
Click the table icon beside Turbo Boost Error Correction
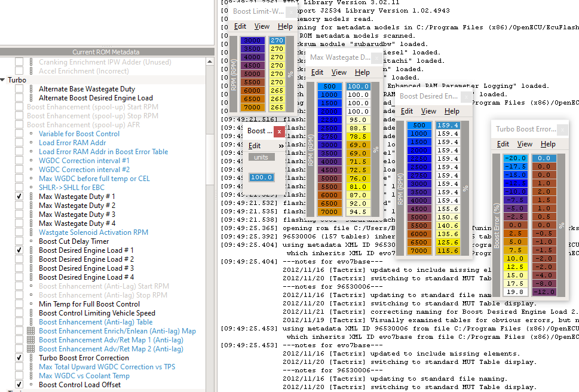click(31, 358)
